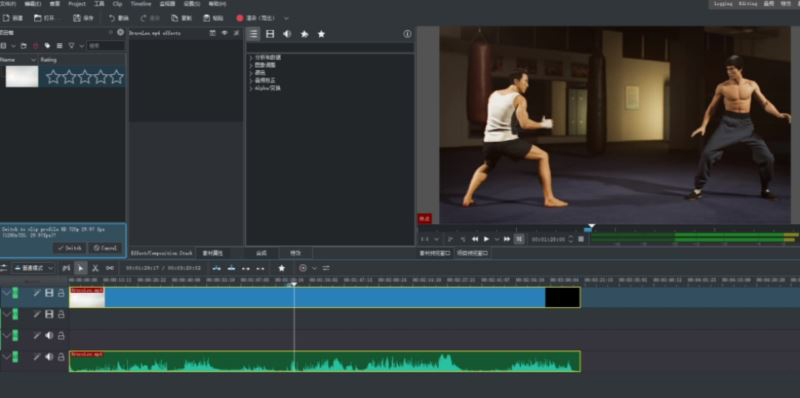Viewport: 800px width, 398px height.
Task: Click the New project document icon
Action: tap(5, 18)
